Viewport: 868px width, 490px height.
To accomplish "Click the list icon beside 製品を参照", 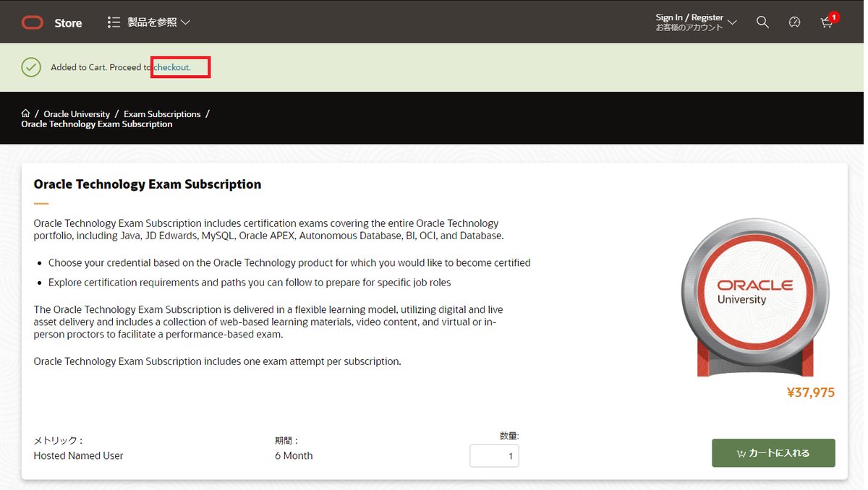I will click(x=114, y=22).
